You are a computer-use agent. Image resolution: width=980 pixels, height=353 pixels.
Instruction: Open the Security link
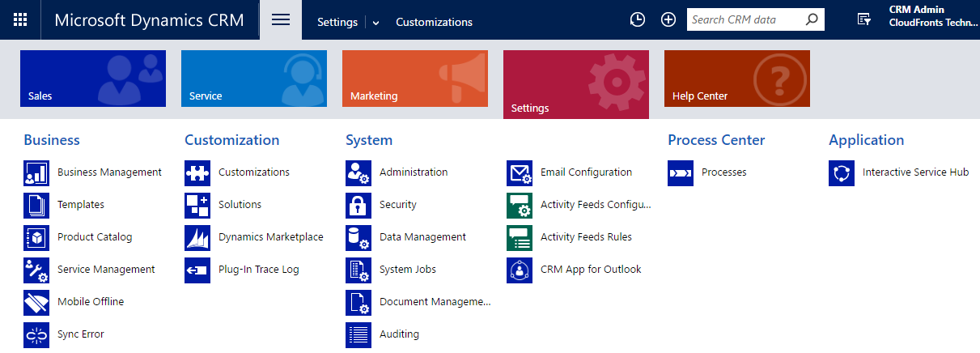pos(398,205)
